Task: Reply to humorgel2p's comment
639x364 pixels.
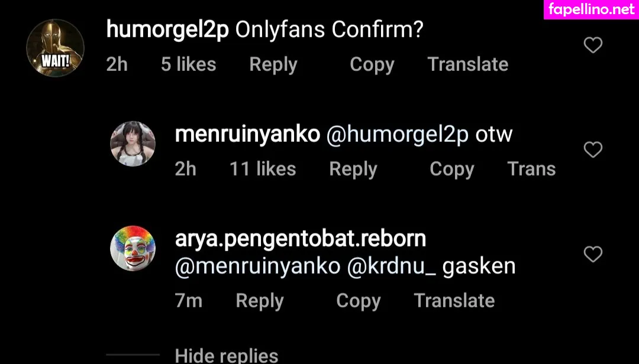Action: coord(273,64)
